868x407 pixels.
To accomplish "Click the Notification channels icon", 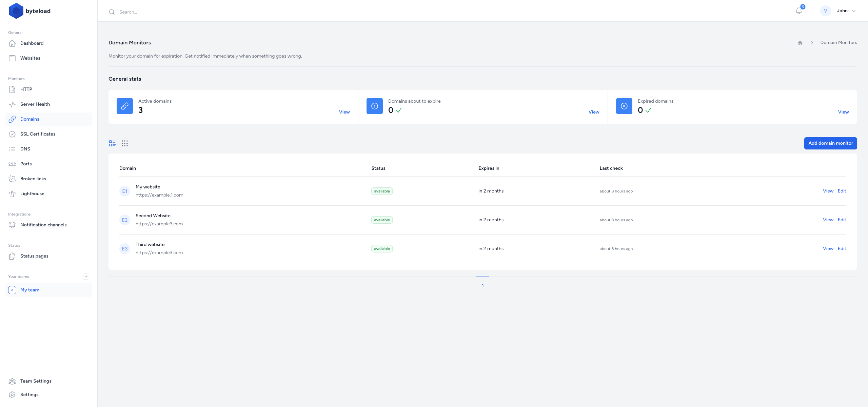I will 12,225.
